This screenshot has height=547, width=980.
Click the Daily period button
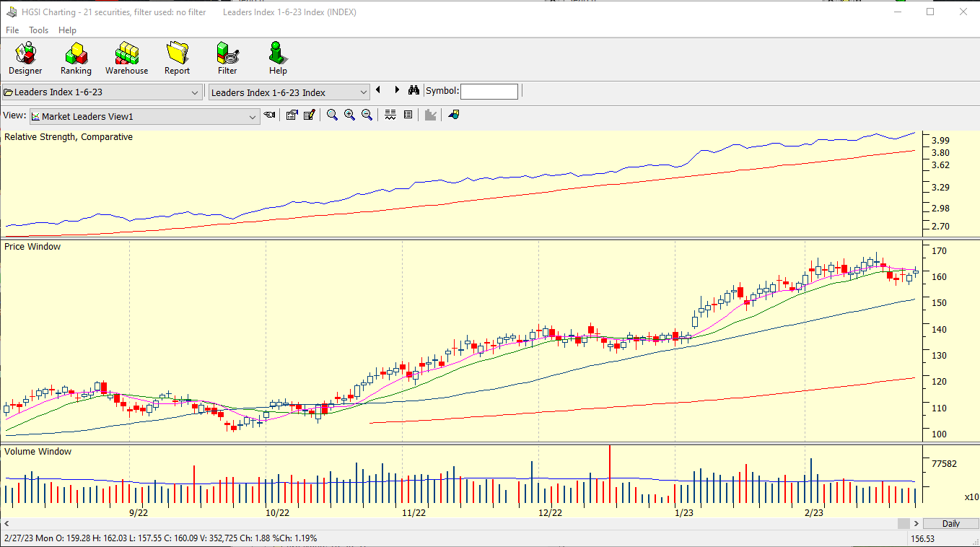[950, 524]
